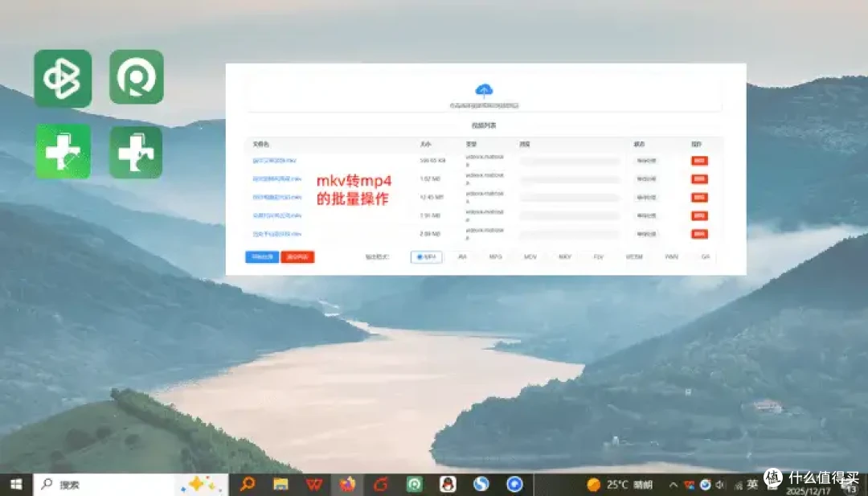Screen dimensions: 868x496
Task: Click the 12.45 MB size cell
Action: click(x=432, y=197)
